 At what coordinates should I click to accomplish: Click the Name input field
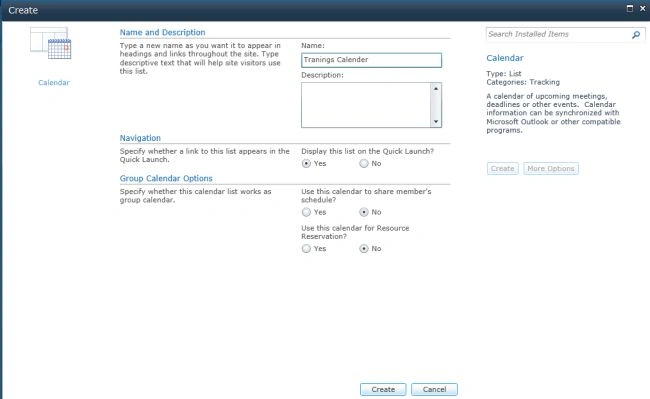coord(371,60)
